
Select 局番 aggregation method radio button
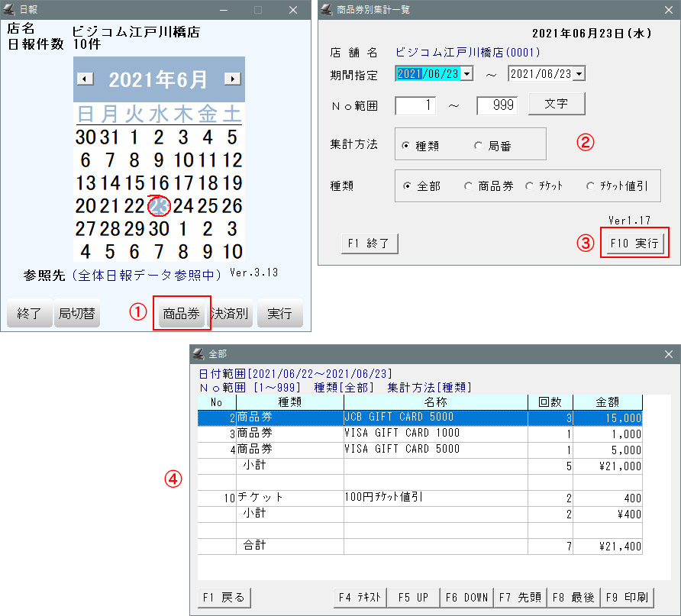479,146
